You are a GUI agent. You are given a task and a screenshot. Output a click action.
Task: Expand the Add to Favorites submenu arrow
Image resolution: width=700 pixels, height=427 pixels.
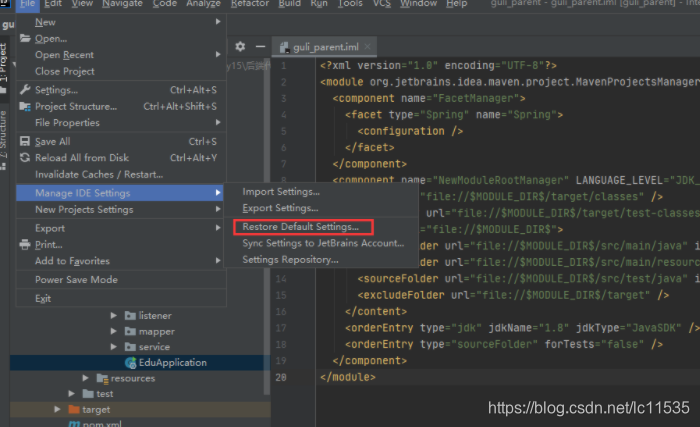coord(218,260)
